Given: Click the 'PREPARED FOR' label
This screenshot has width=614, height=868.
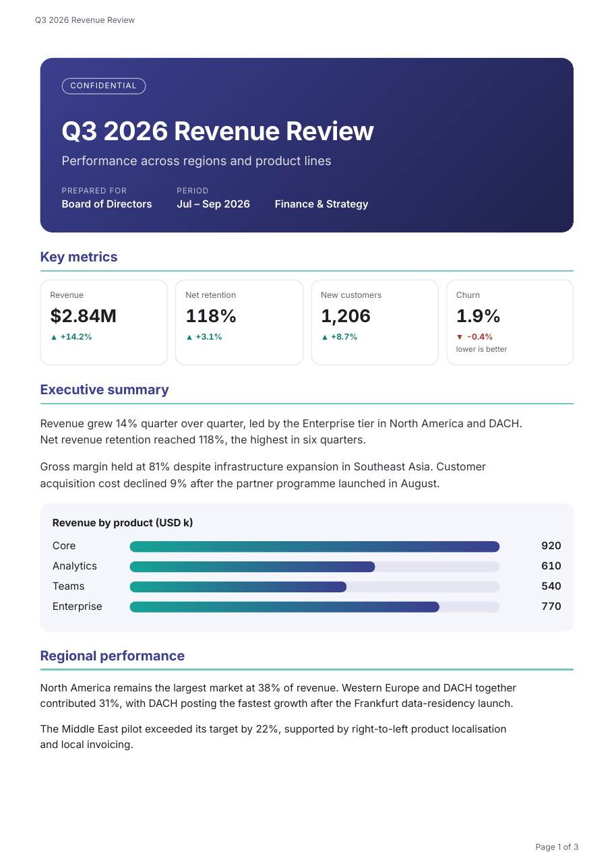Looking at the screenshot, I should pos(94,191).
